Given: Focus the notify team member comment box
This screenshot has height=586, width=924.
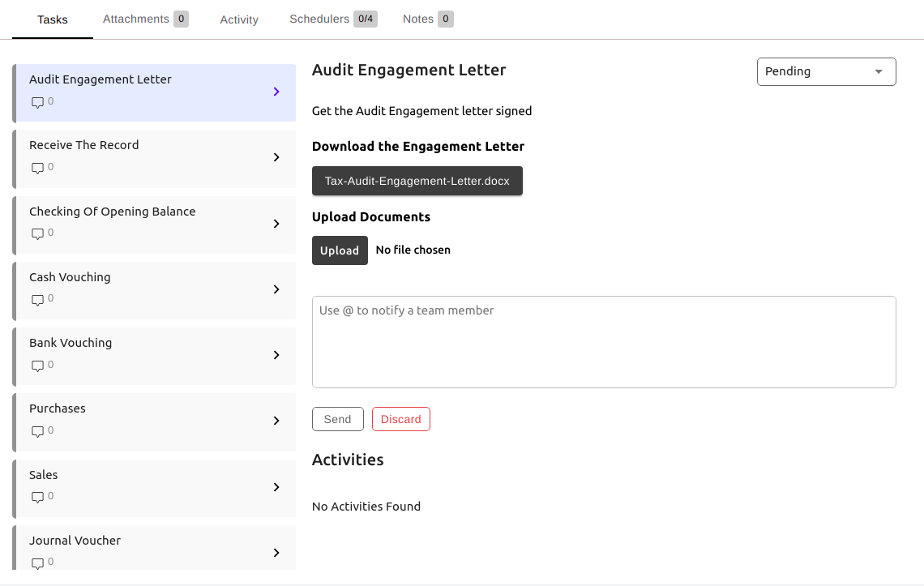Looking at the screenshot, I should (604, 342).
